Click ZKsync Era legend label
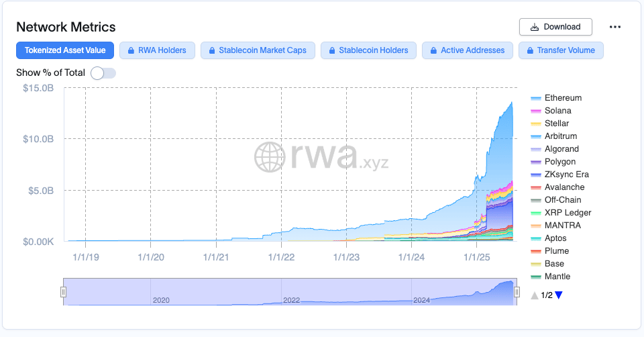 [x=566, y=175]
